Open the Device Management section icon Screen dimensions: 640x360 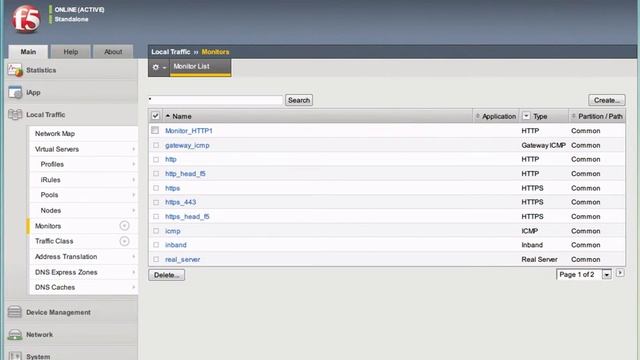tap(15, 312)
